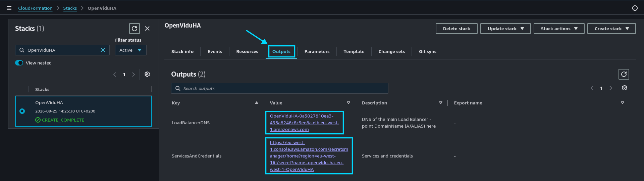Sort outputs by Export name arrow
644x181 pixels.
pyautogui.click(x=623, y=103)
